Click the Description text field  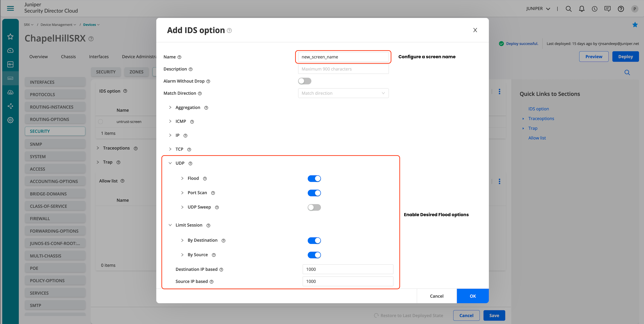(x=343, y=69)
